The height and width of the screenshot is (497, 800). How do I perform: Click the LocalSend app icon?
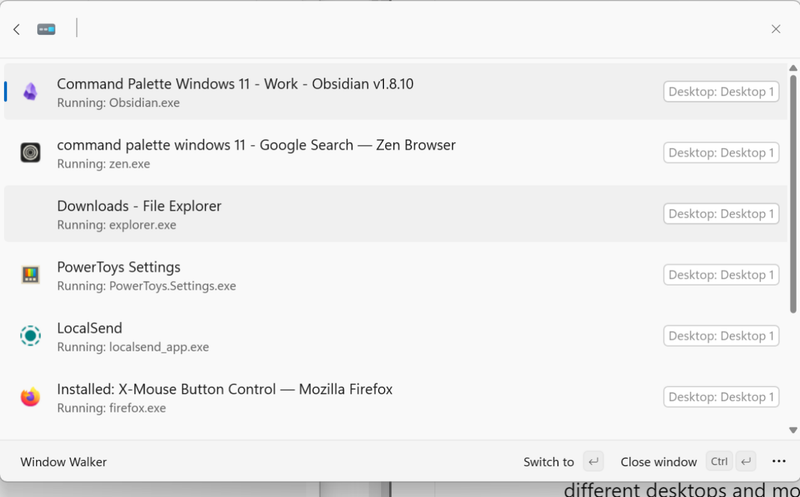(x=30, y=336)
